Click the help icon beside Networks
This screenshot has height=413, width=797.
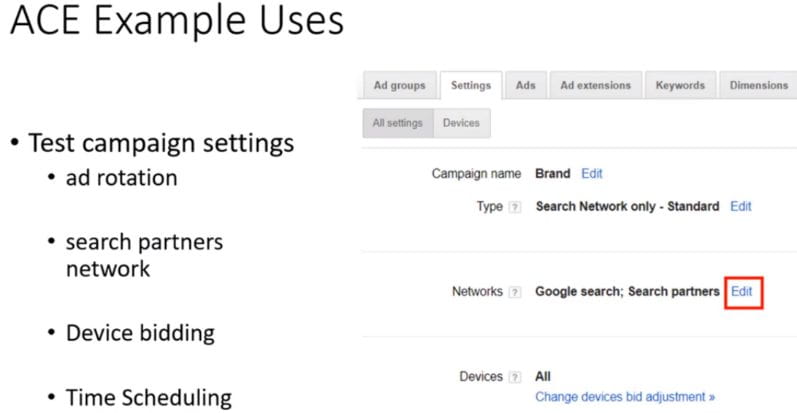pyautogui.click(x=515, y=292)
